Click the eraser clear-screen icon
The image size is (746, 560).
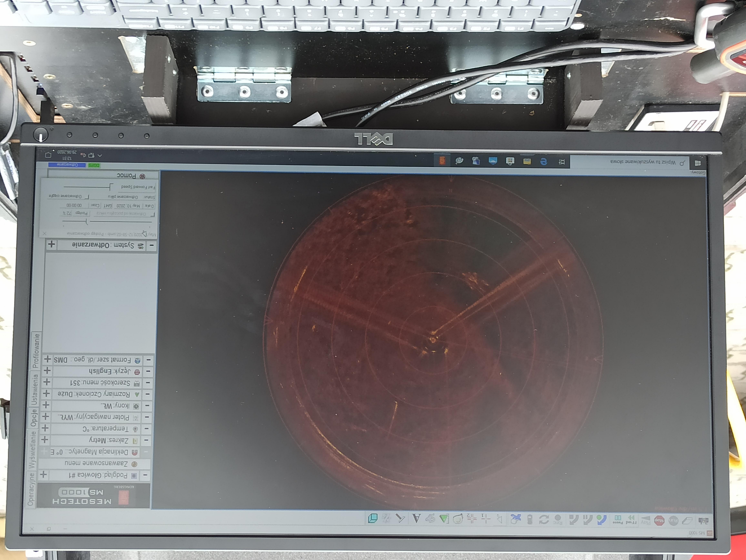tap(687, 521)
